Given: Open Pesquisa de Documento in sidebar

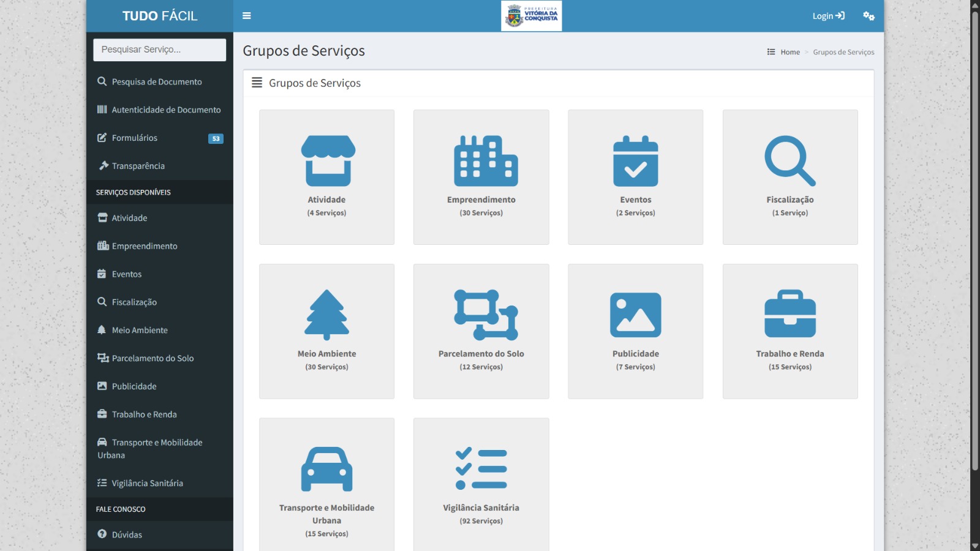Looking at the screenshot, I should click(x=157, y=81).
